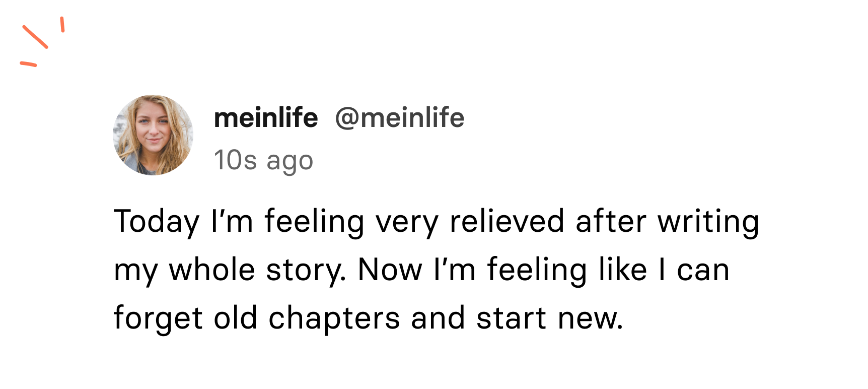Click the word "relieved" in the post
The image size is (868, 389).
(x=507, y=222)
